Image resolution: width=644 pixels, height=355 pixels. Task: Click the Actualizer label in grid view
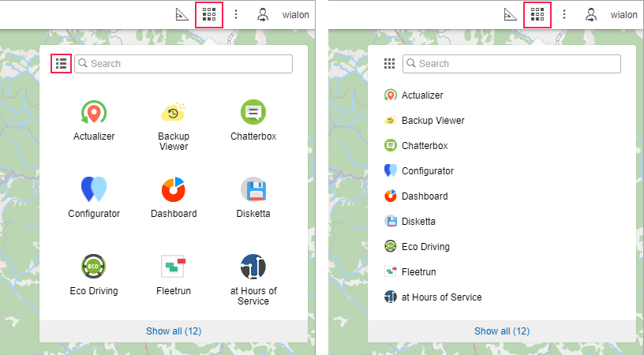pyautogui.click(x=94, y=136)
